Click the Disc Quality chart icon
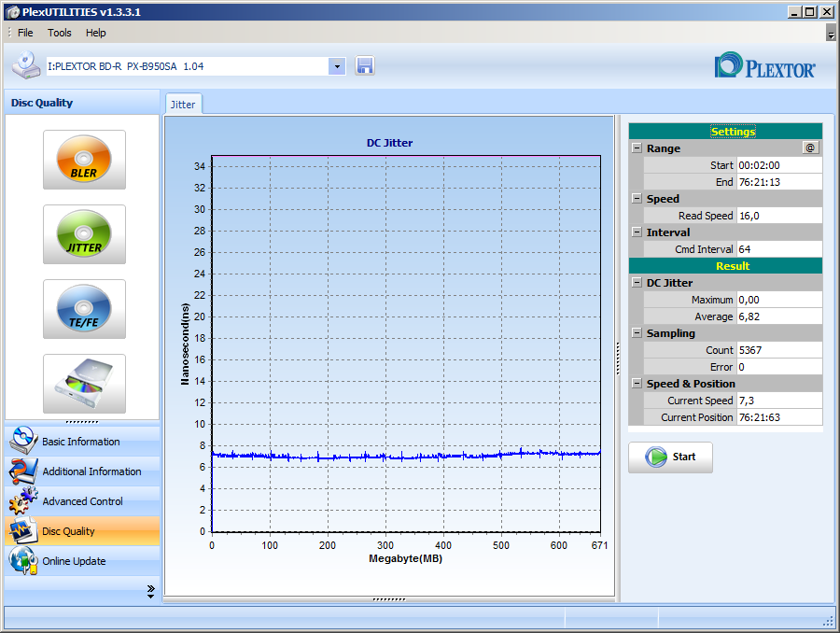This screenshot has width=840, height=633. pos(23,530)
